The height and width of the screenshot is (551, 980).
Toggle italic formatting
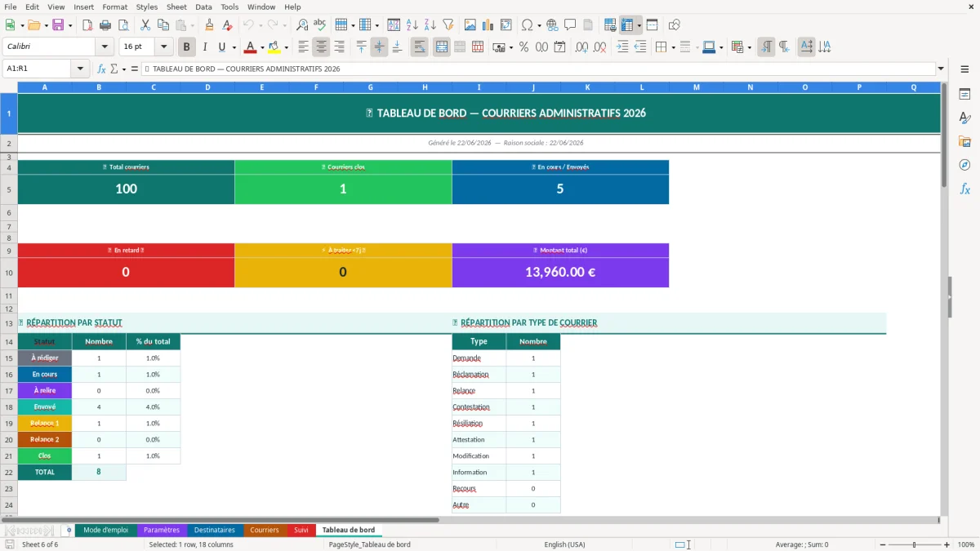pyautogui.click(x=204, y=47)
